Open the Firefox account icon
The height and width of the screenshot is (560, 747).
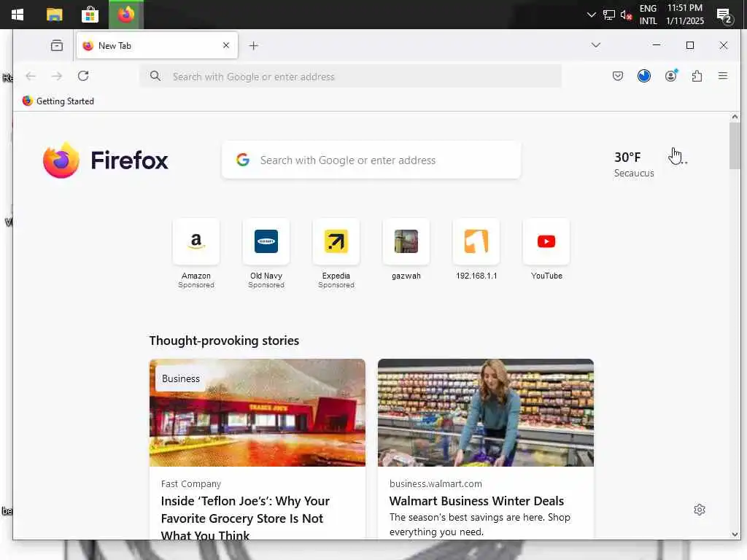671,76
